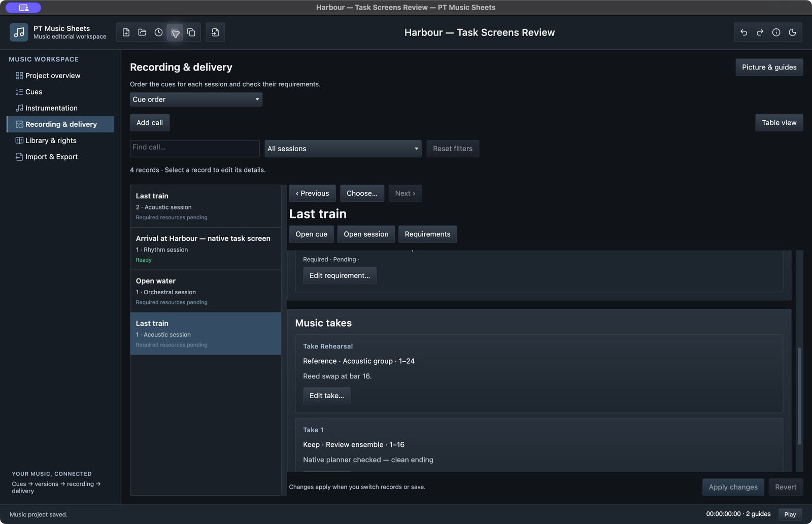Open Project overview in the sidebar
Viewport: 812px width, 524px height.
pyautogui.click(x=60, y=76)
